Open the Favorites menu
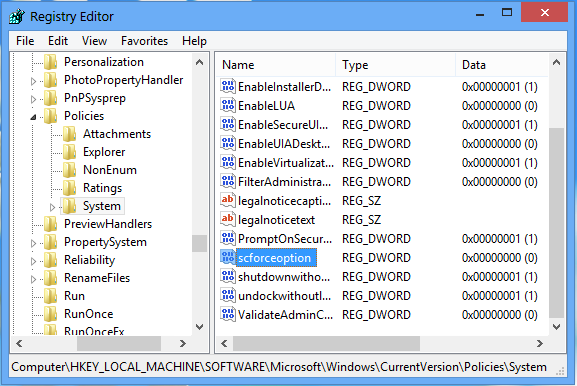Screen dimensions: 577x386 pyautogui.click(x=144, y=41)
